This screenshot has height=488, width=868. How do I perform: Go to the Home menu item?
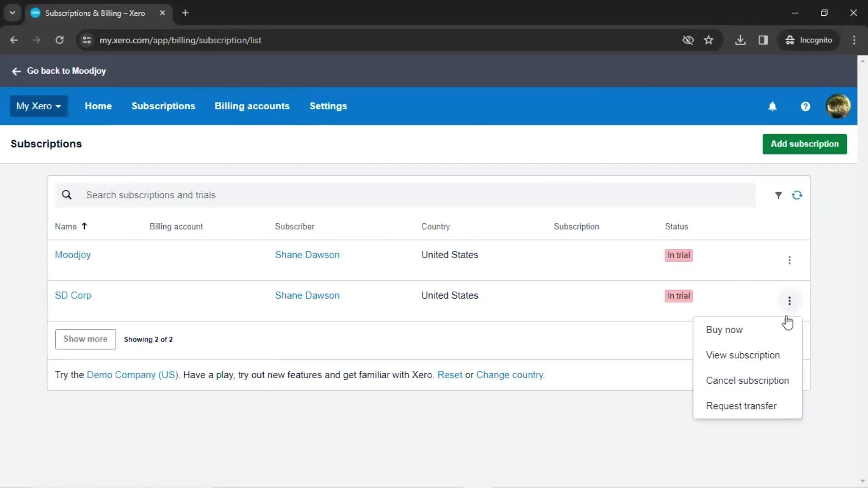(98, 106)
